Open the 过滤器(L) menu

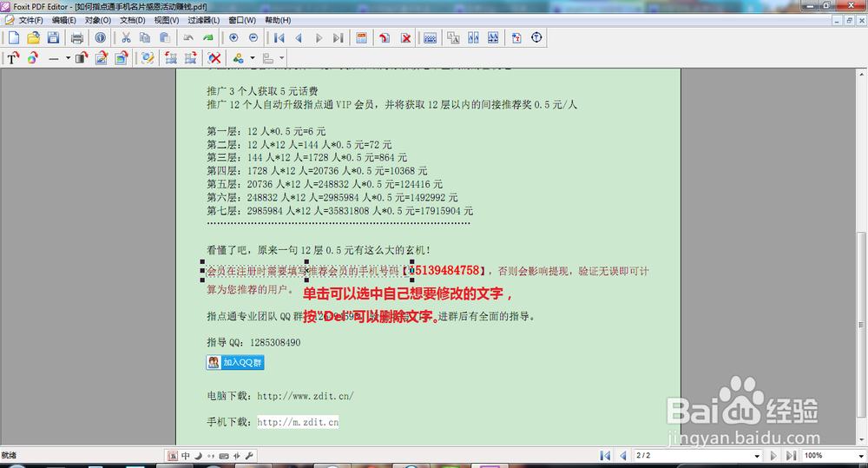click(x=203, y=20)
